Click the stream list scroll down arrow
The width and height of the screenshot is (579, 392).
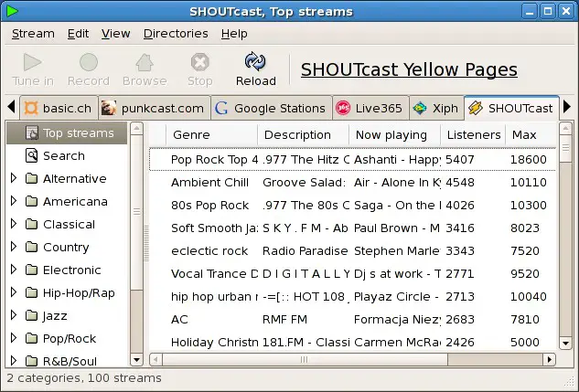(x=565, y=344)
